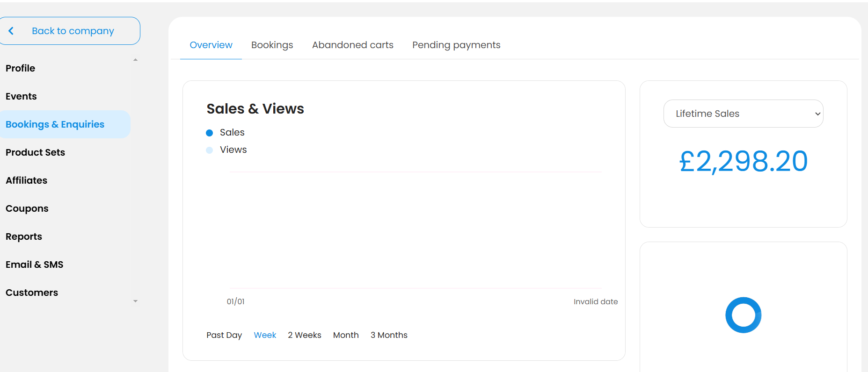
Task: Click the back chevron arrow icon
Action: pyautogui.click(x=11, y=31)
